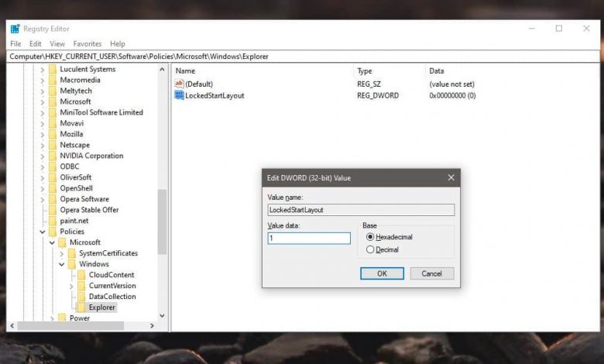The width and height of the screenshot is (604, 364).
Task: Select the SystemCertificates folder icon
Action: 72,253
